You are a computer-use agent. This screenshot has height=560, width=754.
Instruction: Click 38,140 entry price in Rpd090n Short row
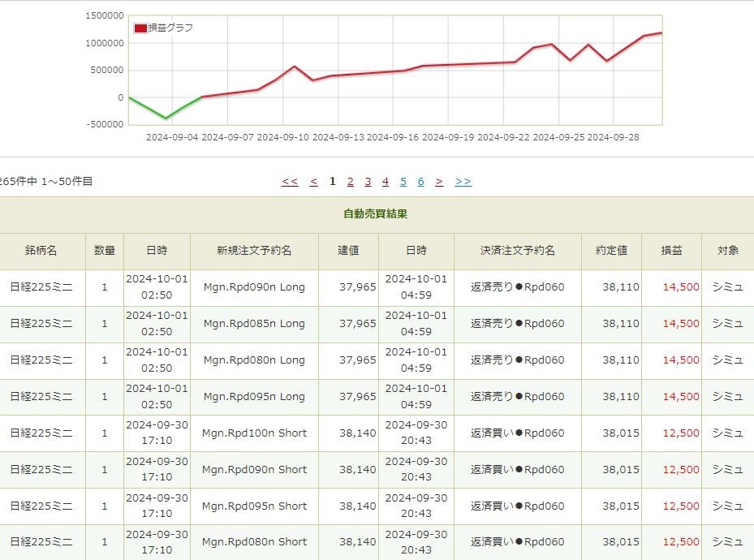tap(358, 470)
